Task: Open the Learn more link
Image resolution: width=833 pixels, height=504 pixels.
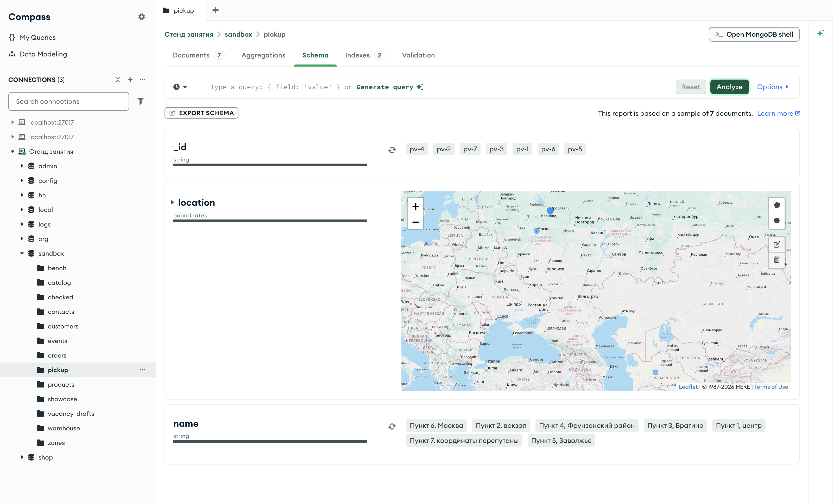Action: tap(778, 113)
